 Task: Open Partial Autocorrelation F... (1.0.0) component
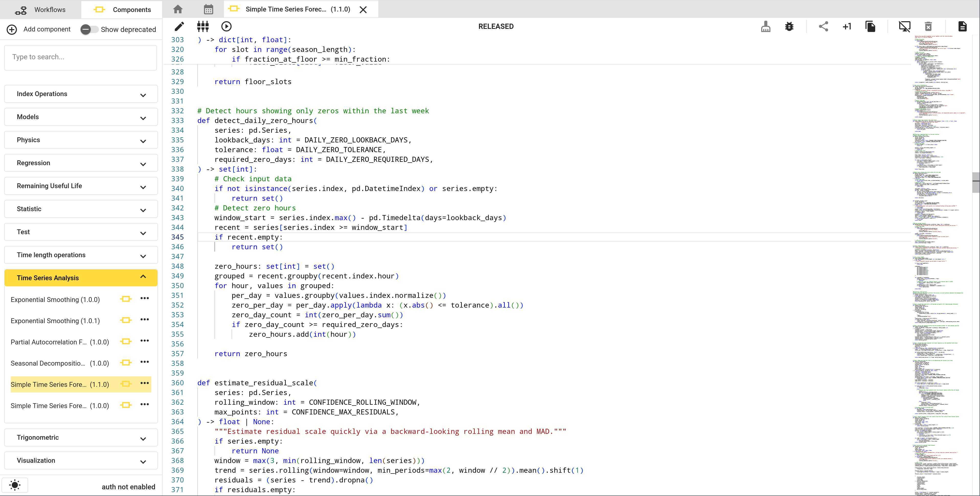(60, 342)
